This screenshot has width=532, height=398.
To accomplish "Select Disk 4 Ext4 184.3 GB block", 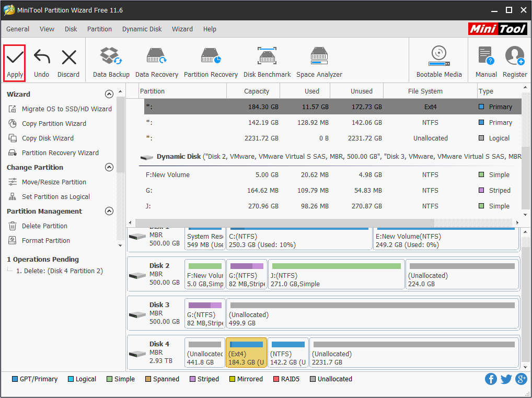I will pyautogui.click(x=246, y=352).
